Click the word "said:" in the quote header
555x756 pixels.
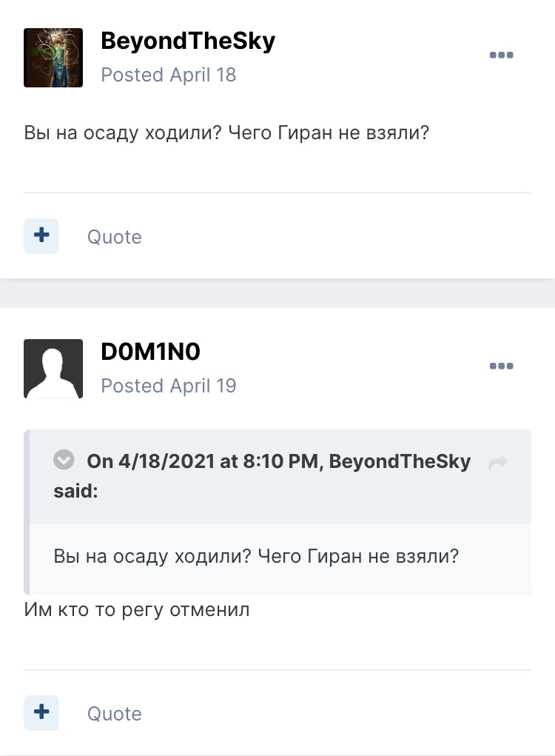[75, 490]
